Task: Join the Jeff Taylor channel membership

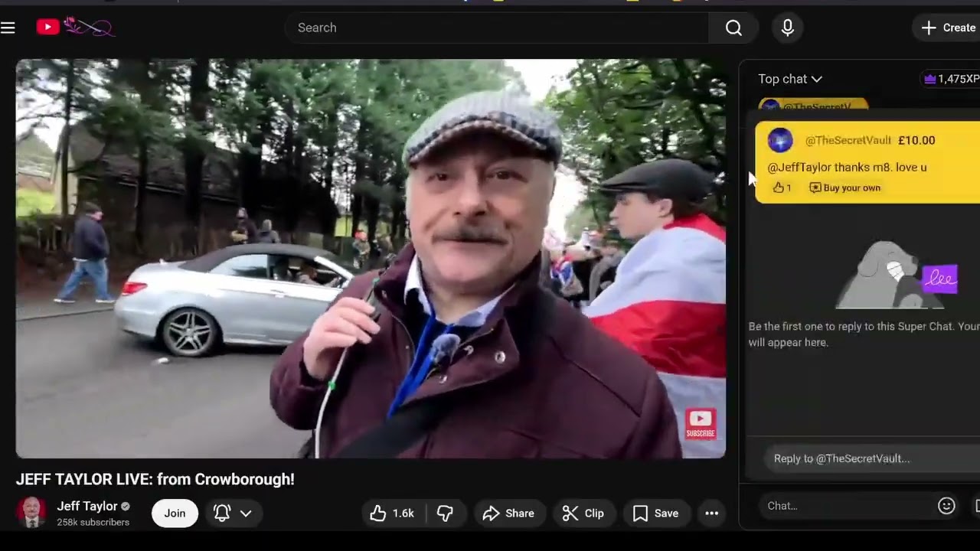Action: [x=175, y=513]
